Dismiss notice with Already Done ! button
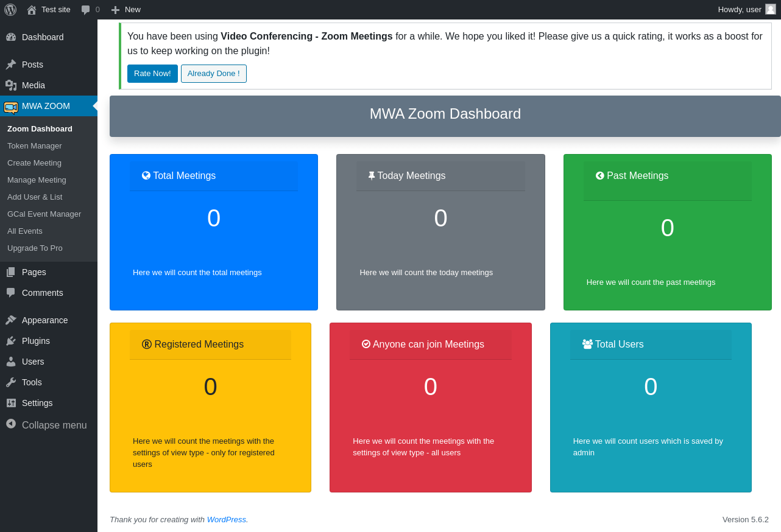 pyautogui.click(x=214, y=74)
